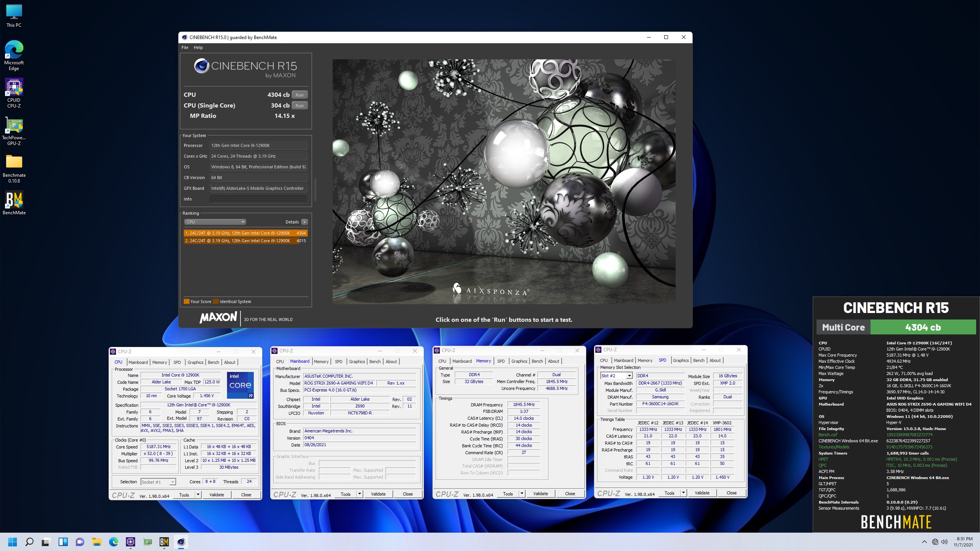Viewport: 980px width, 551px height.
Task: Open Graphics tab in second CPU-Z window
Action: coord(357,362)
